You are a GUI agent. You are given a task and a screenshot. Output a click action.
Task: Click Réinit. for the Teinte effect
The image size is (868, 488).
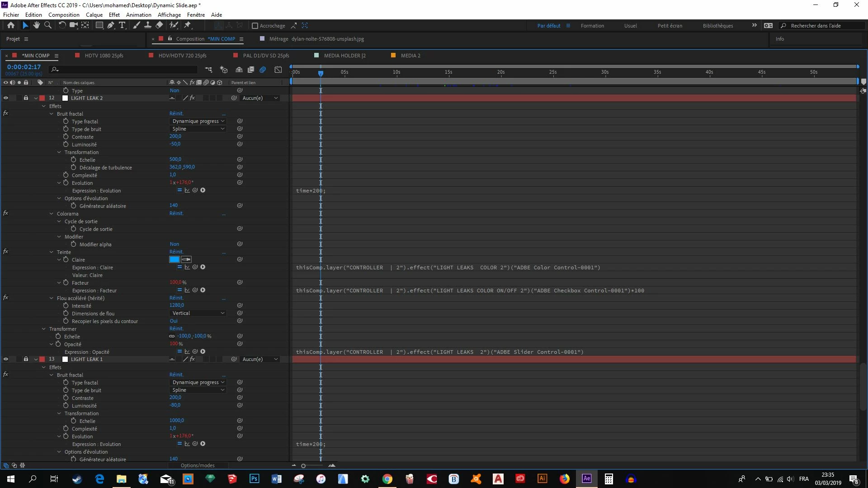tap(176, 252)
